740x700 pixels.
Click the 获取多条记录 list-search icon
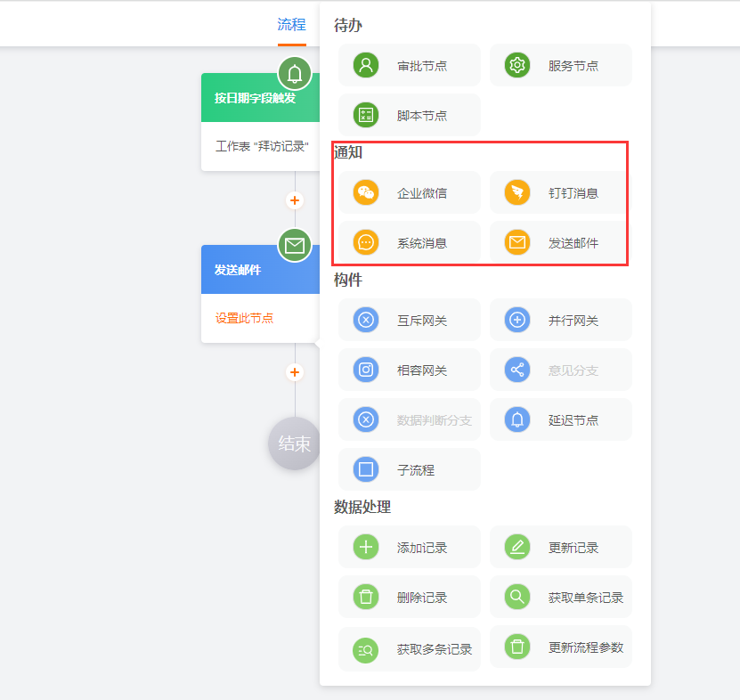point(366,650)
